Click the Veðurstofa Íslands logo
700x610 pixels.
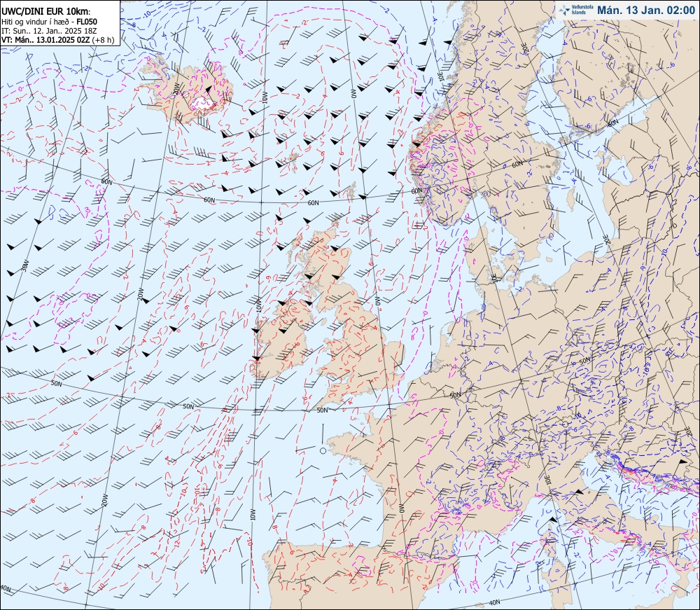576,10
